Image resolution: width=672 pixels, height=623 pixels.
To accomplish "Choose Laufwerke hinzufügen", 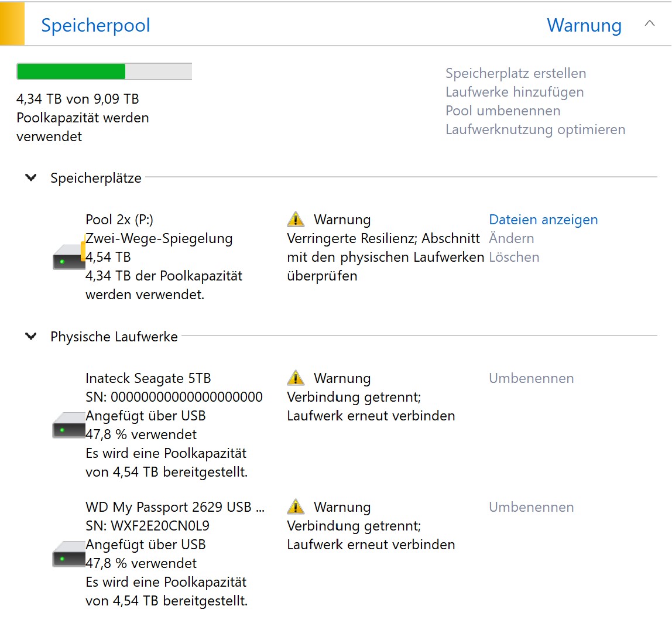I will [515, 92].
